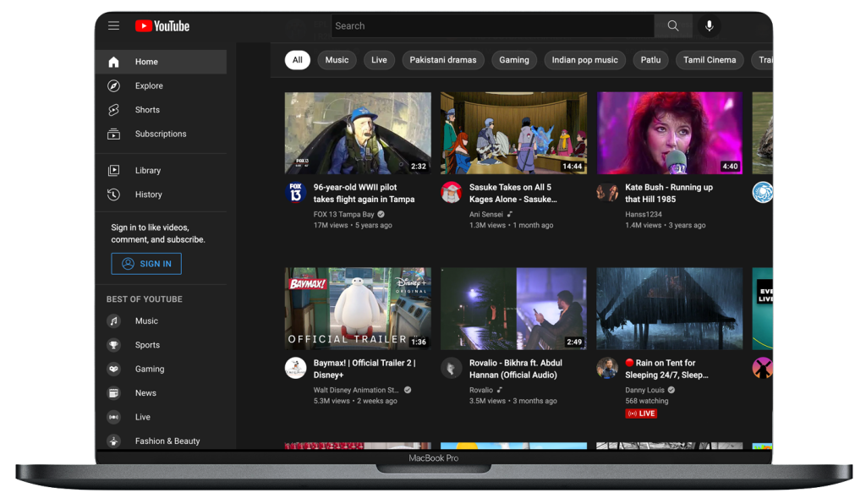Open the hamburger guide menu
This screenshot has height=504, width=866.
(x=114, y=25)
